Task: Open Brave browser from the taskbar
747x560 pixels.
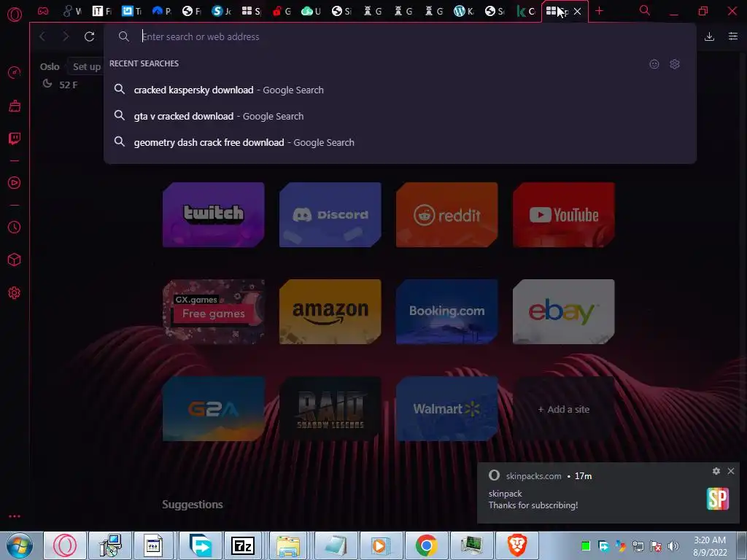Action: coord(517,545)
